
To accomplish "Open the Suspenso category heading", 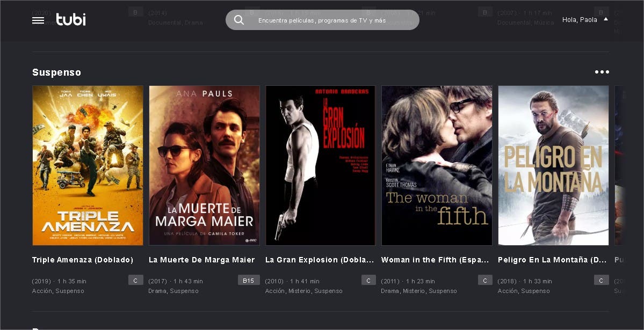I will (x=56, y=72).
